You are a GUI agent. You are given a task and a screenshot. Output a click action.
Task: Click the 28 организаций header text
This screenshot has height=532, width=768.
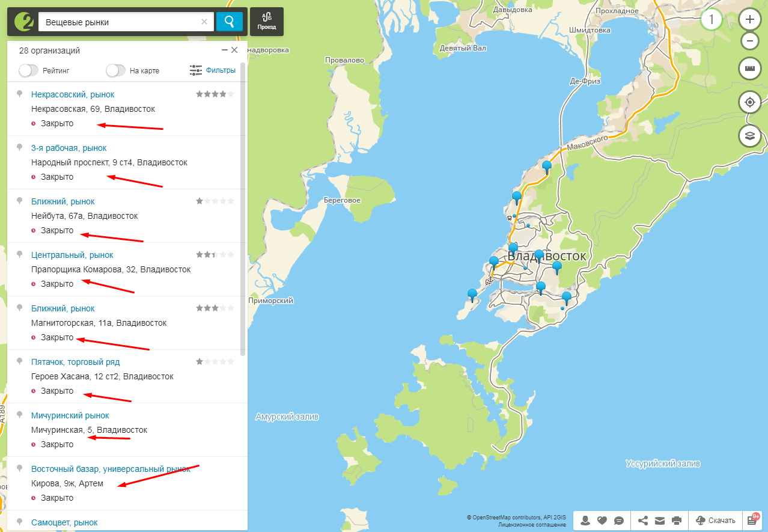coord(49,50)
